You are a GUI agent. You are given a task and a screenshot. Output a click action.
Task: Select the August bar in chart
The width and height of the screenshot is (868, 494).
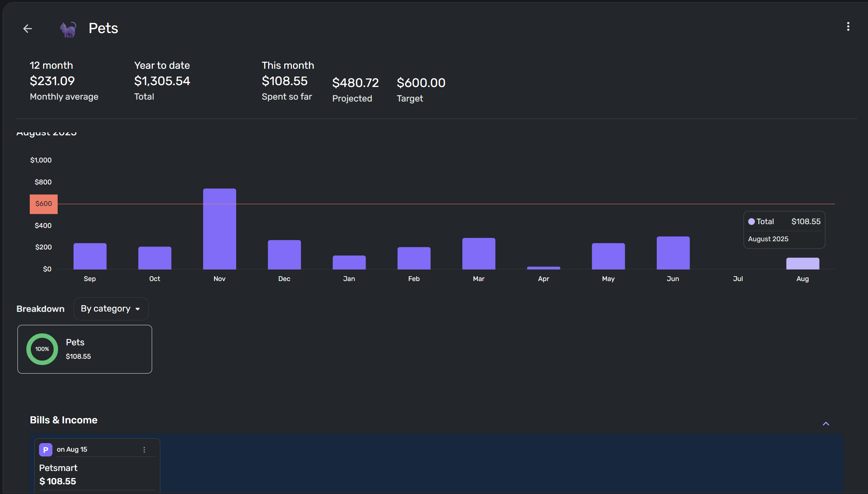pos(803,264)
